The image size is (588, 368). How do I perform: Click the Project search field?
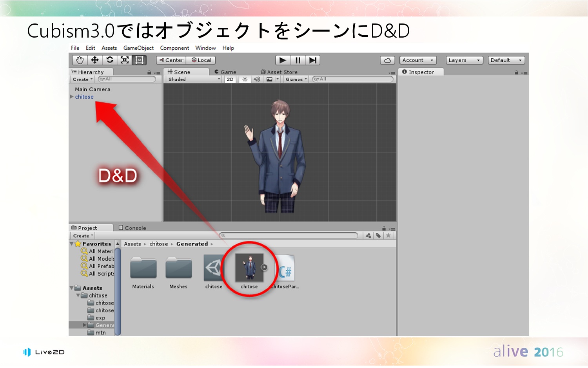point(289,236)
